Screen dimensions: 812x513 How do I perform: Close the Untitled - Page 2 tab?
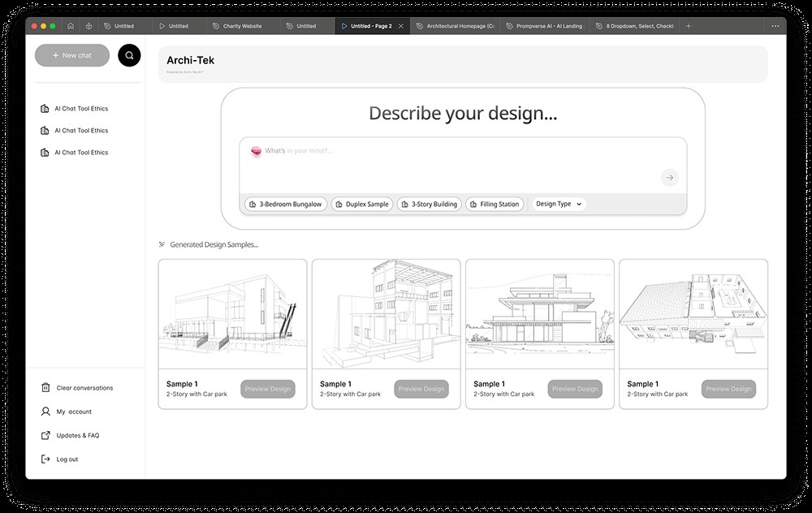pos(401,26)
